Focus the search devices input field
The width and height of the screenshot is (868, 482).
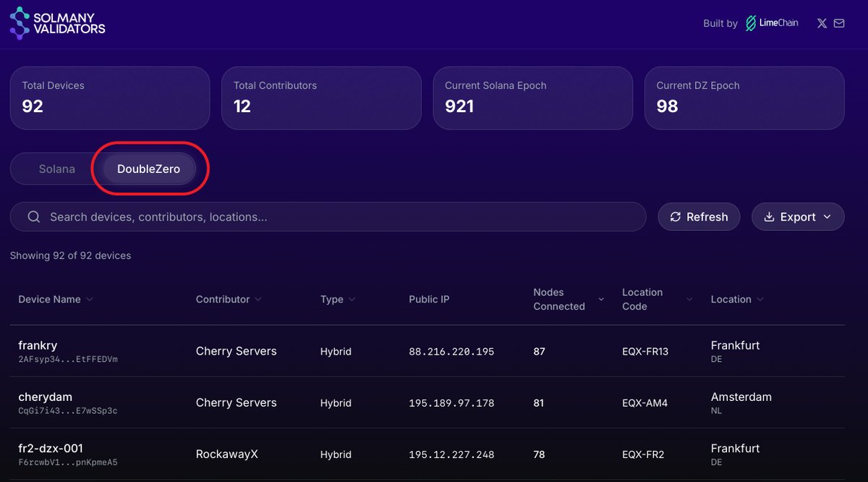coord(328,216)
